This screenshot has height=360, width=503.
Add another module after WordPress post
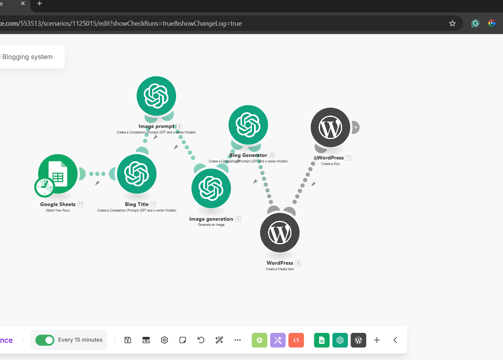point(356,127)
